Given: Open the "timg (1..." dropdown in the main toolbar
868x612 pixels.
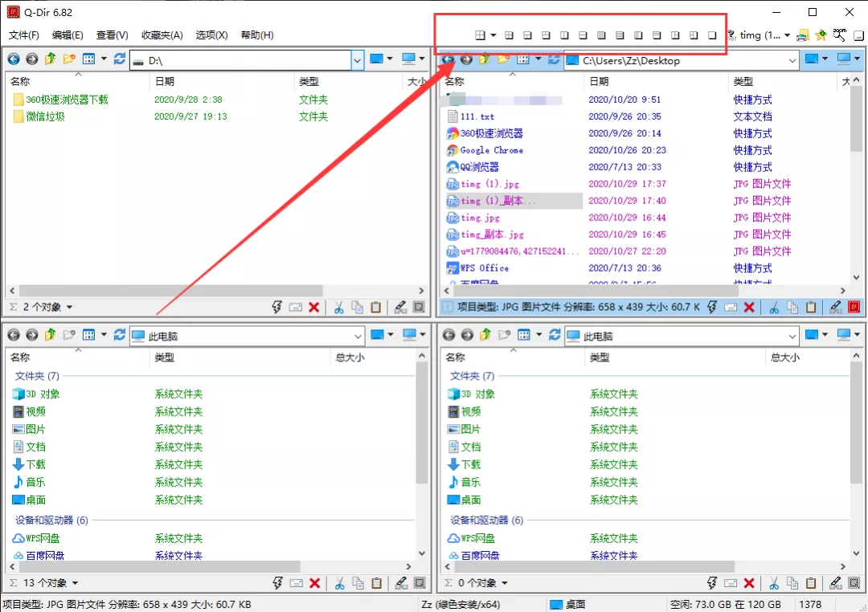Looking at the screenshot, I should (x=787, y=35).
